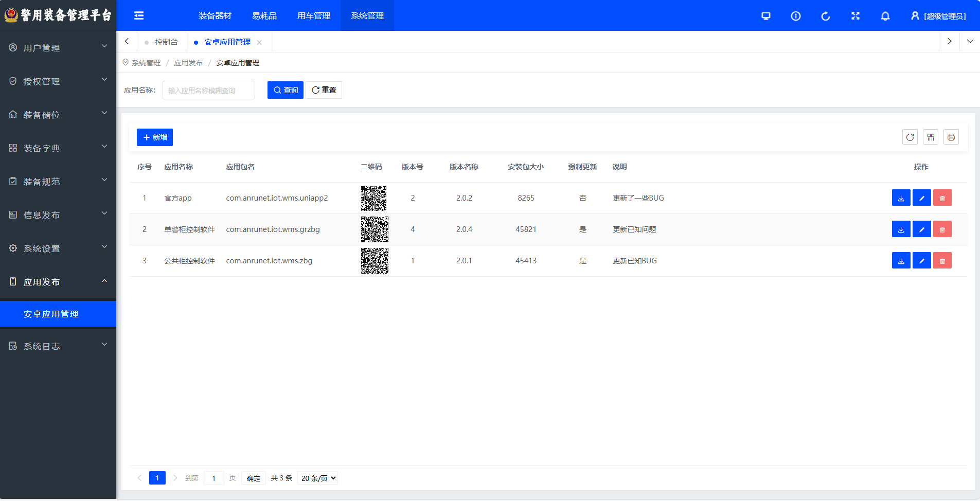Focus the 应用名称 search input field
Screen dimensions: 980x501
(x=208, y=90)
